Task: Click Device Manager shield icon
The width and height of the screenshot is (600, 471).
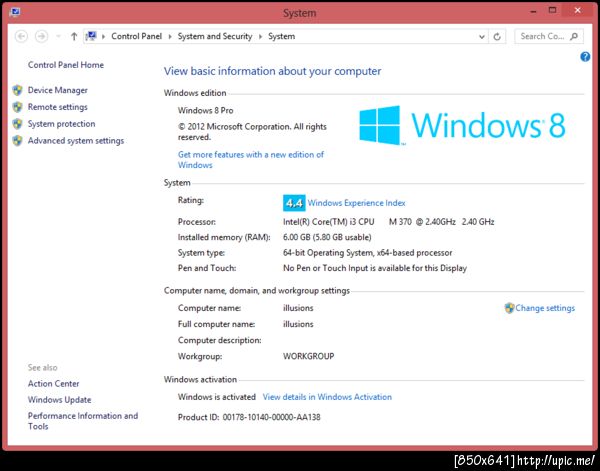Action: (18, 90)
